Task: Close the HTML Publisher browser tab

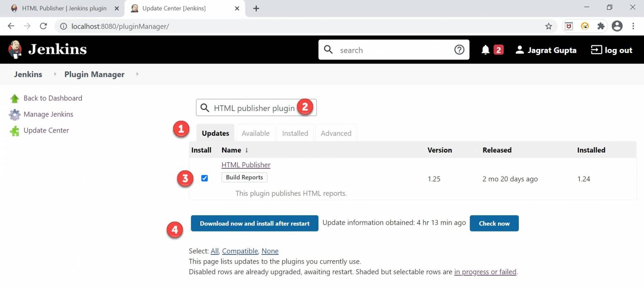Action: 117,8
